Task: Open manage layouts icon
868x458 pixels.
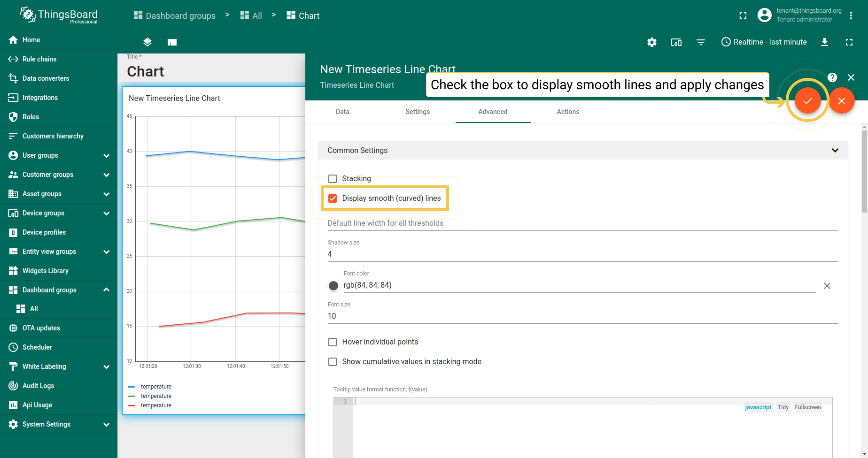Action: pos(172,42)
